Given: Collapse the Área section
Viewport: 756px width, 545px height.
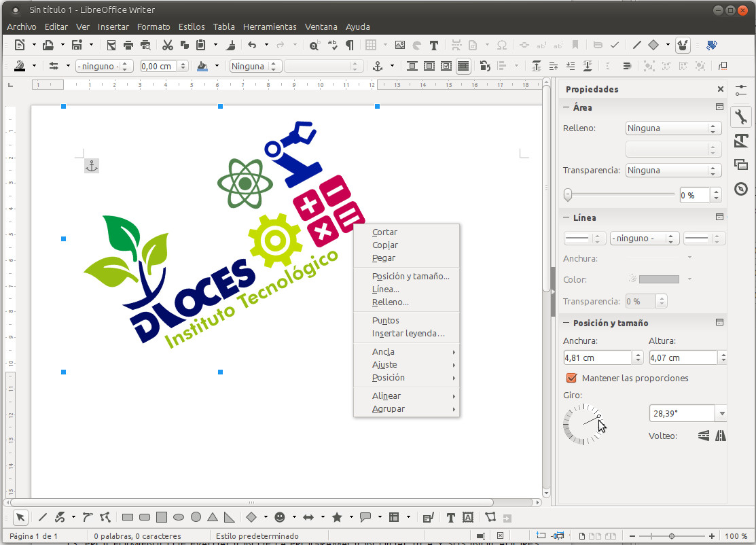Looking at the screenshot, I should pos(566,107).
